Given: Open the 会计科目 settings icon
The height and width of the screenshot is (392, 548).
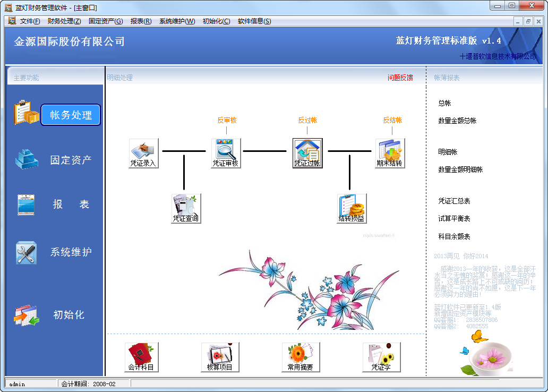Looking at the screenshot, I should pyautogui.click(x=141, y=355).
